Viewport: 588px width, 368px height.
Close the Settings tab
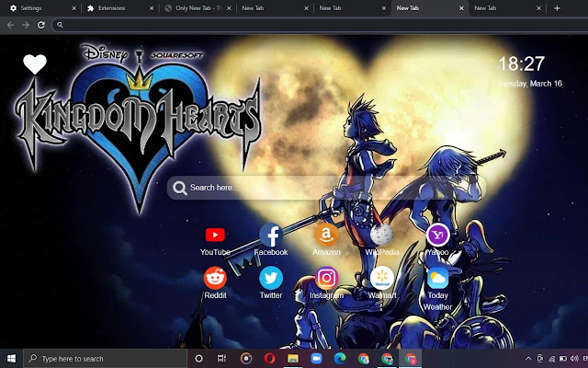pyautogui.click(x=73, y=8)
